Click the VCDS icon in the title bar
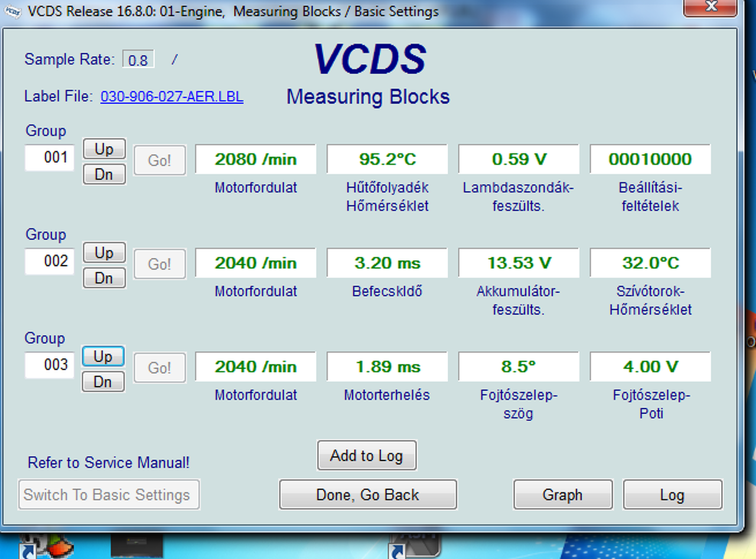 [12, 11]
